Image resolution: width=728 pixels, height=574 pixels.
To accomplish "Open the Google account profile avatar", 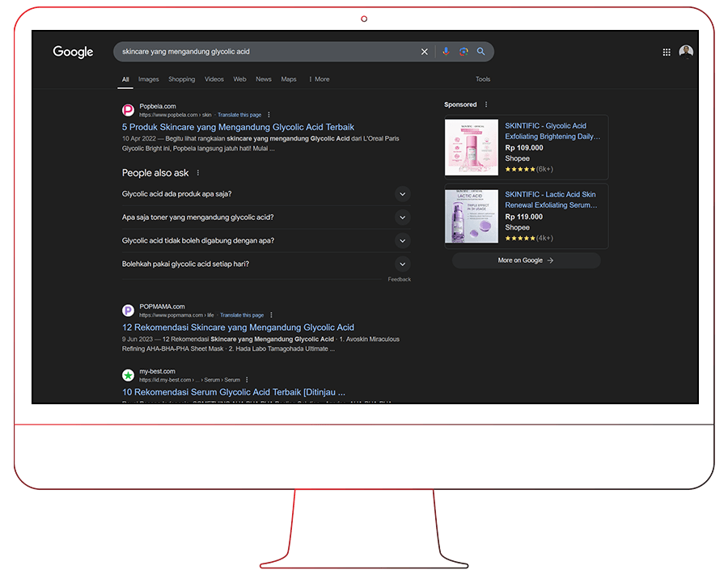I will [x=686, y=52].
